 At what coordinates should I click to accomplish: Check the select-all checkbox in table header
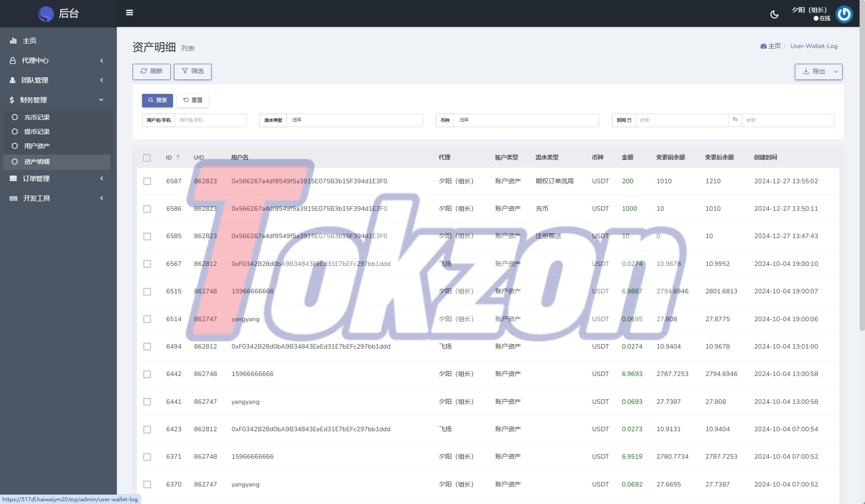tap(147, 158)
